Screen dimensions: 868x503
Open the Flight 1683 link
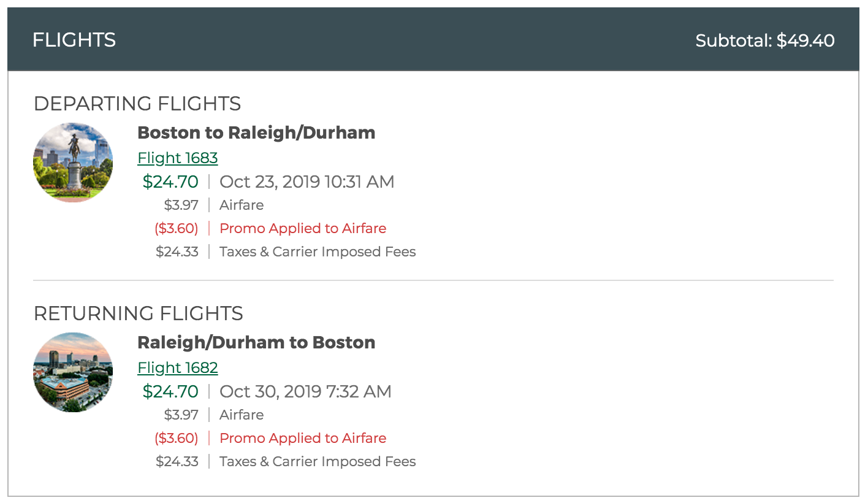click(x=178, y=158)
